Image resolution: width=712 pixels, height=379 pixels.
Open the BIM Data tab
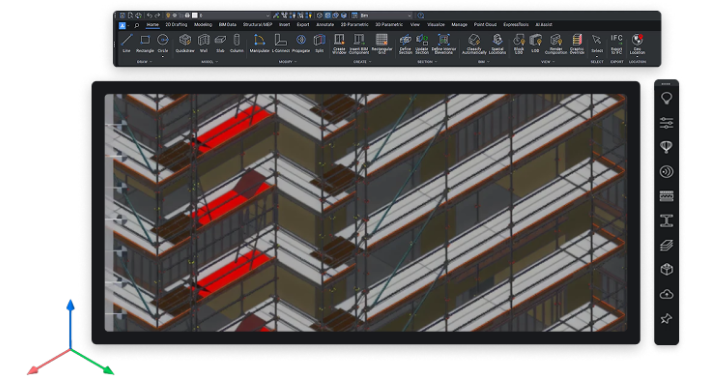point(227,25)
